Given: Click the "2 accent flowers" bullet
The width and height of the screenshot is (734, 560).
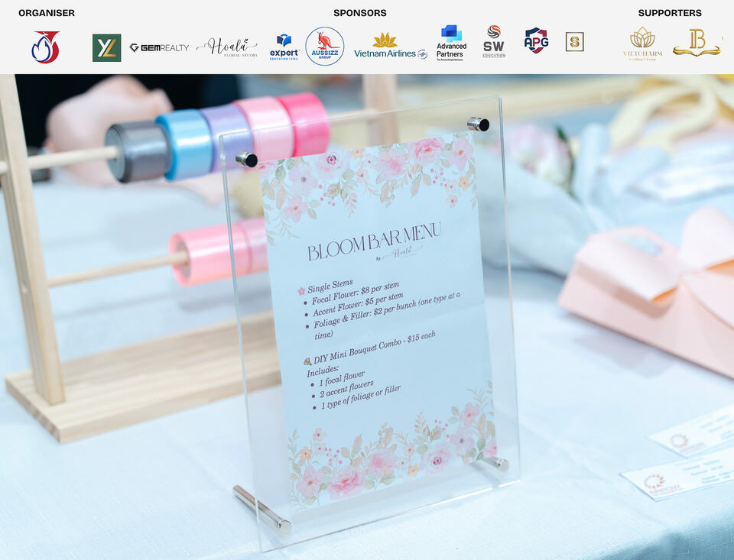Looking at the screenshot, I should 346,389.
